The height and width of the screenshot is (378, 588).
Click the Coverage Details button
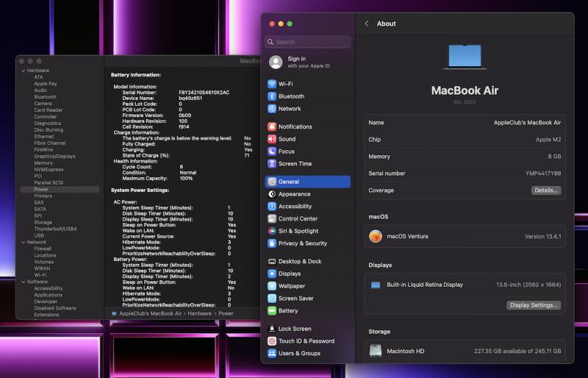tap(546, 190)
